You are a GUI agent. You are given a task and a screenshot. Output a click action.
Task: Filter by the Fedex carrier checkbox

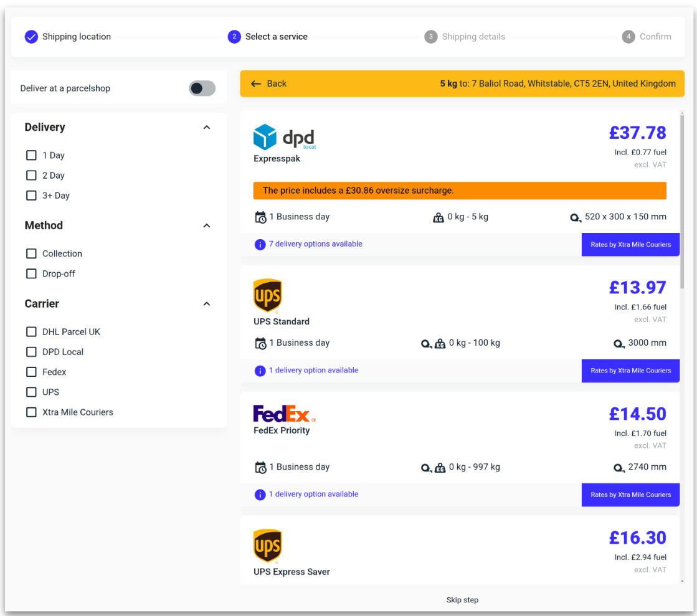pos(31,372)
